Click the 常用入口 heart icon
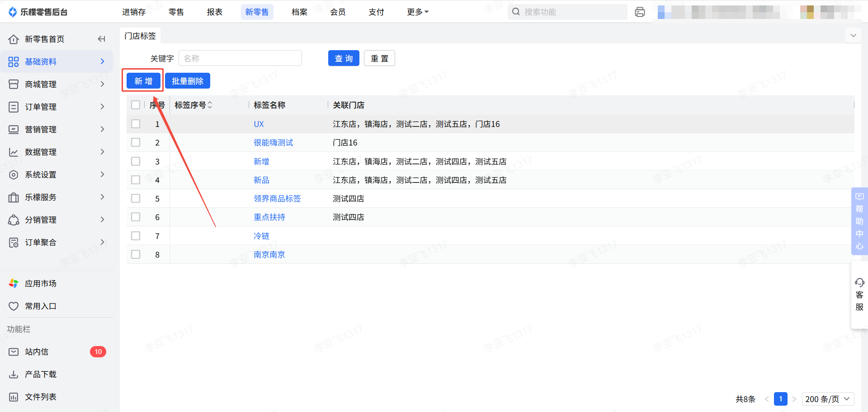The width and height of the screenshot is (868, 412). (14, 306)
